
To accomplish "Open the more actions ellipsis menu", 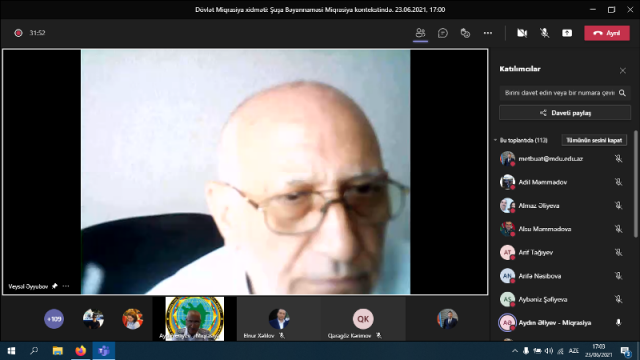I will point(488,33).
